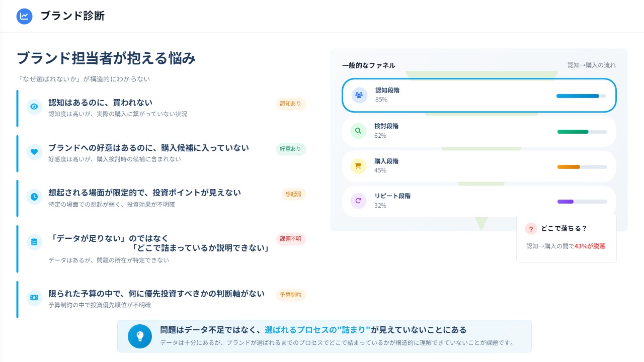Click the shopping cart icon in 購入段階
The image size is (644, 362).
358,165
